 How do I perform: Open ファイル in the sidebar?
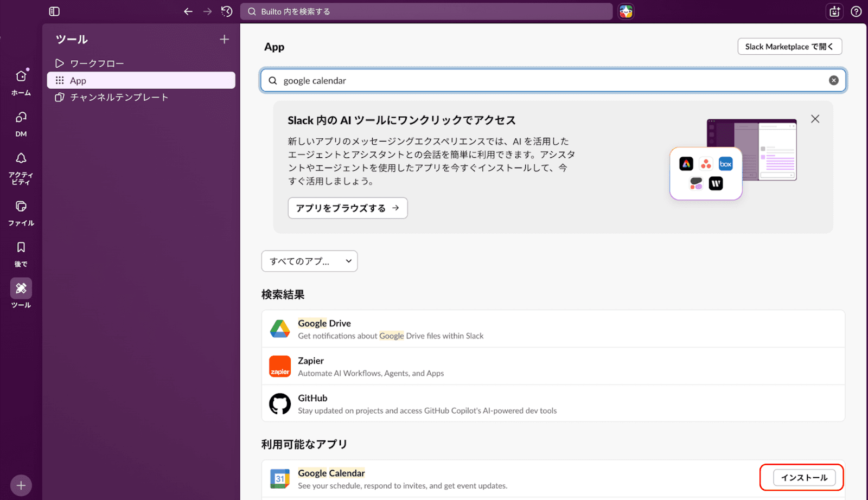[x=21, y=213]
